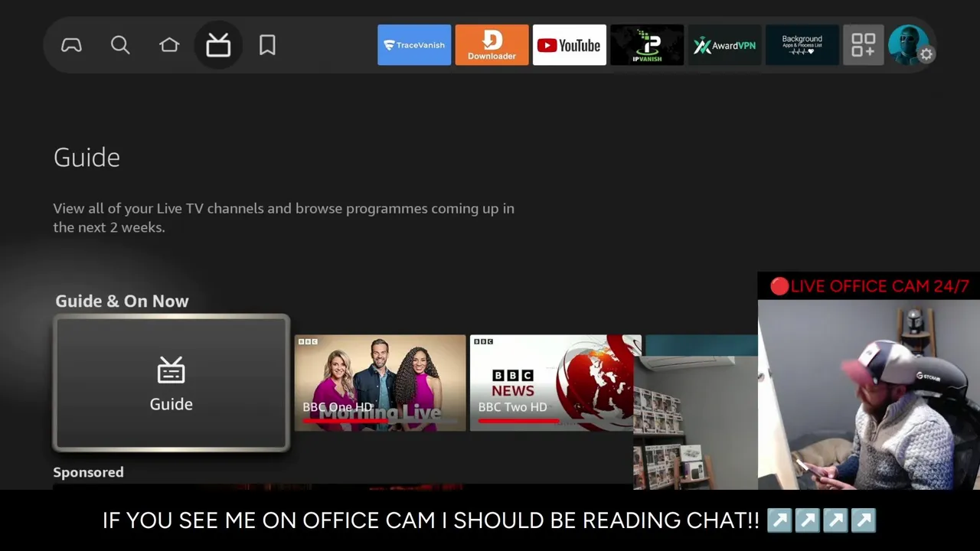The width and height of the screenshot is (980, 551).
Task: Launch the Downloader app
Action: 492,45
